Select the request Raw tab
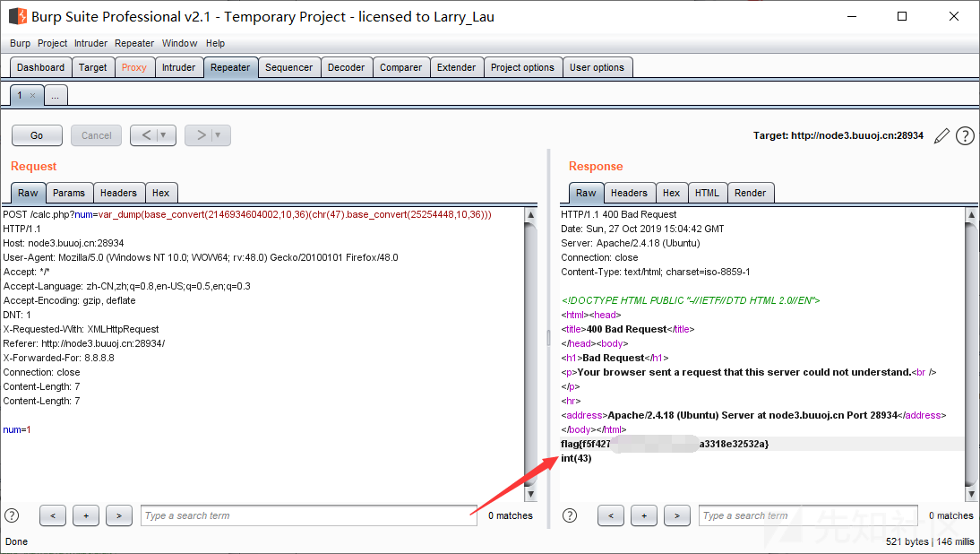The width and height of the screenshot is (980, 554). coord(28,194)
